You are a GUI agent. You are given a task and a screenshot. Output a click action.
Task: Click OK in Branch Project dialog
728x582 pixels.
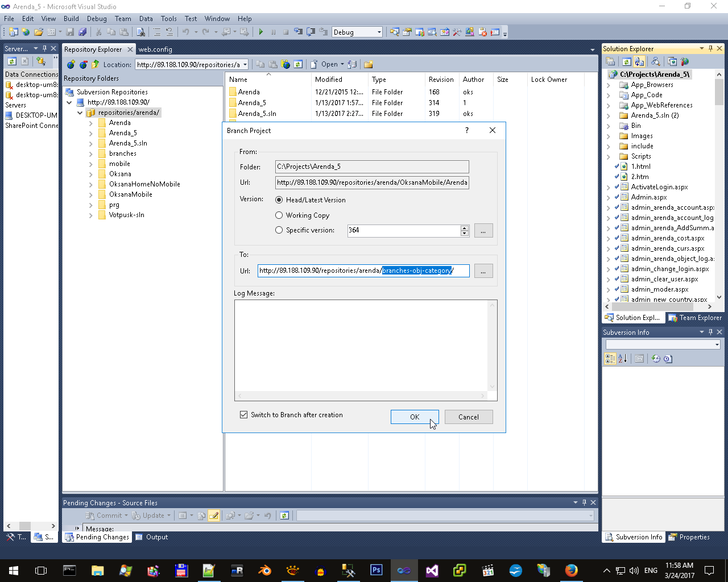pos(415,417)
